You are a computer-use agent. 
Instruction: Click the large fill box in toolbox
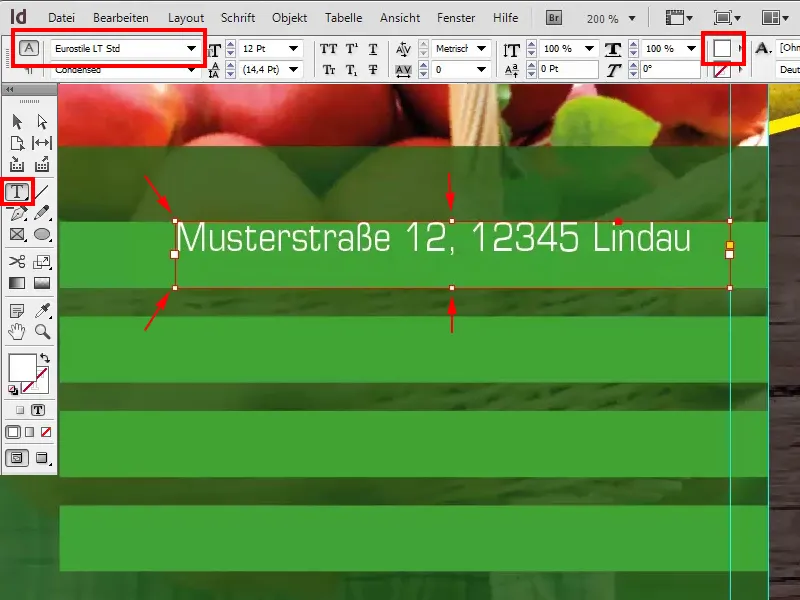[22, 367]
